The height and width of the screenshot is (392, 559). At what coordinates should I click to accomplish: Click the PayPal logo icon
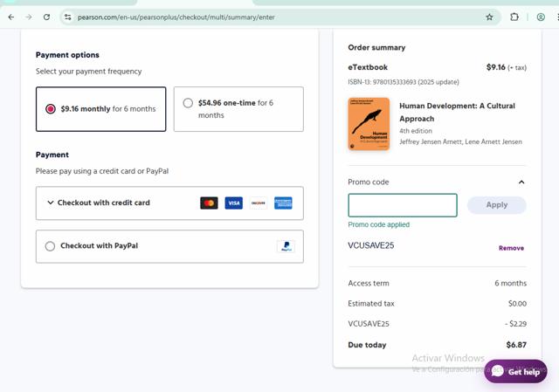(x=286, y=246)
